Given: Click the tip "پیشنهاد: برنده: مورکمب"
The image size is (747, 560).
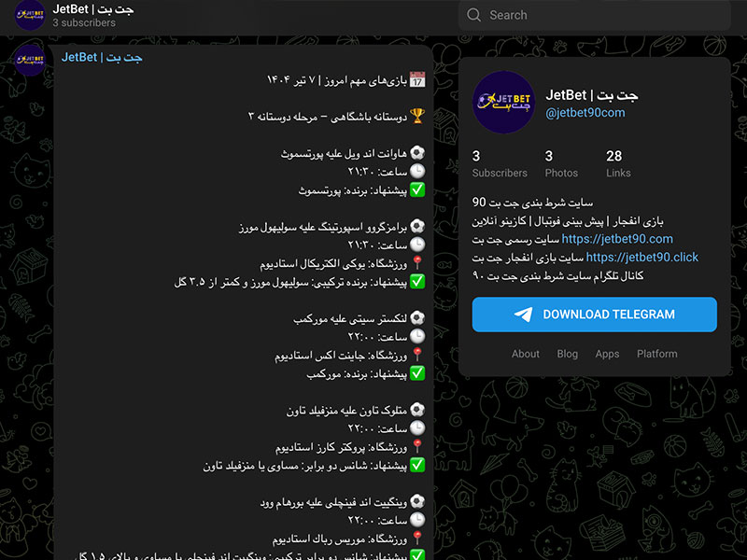Looking at the screenshot, I should [x=357, y=374].
